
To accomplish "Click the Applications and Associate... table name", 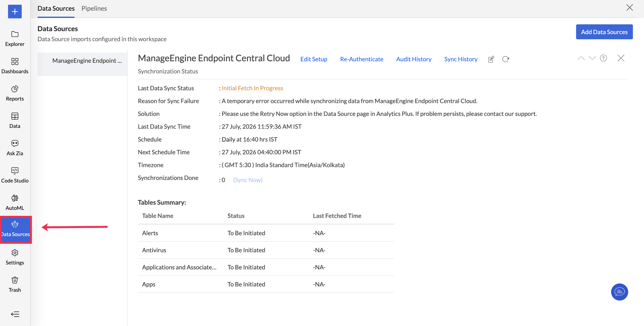I will click(179, 267).
